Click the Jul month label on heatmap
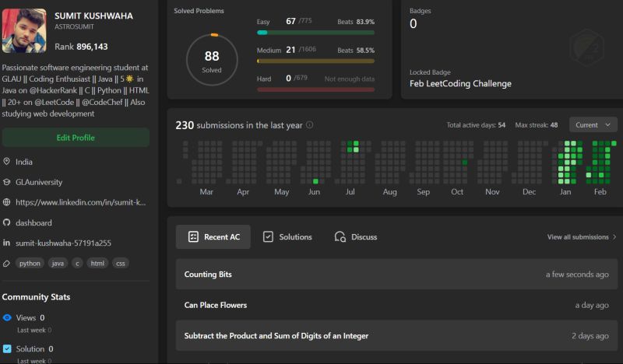Image resolution: width=623 pixels, height=364 pixels. (x=350, y=192)
